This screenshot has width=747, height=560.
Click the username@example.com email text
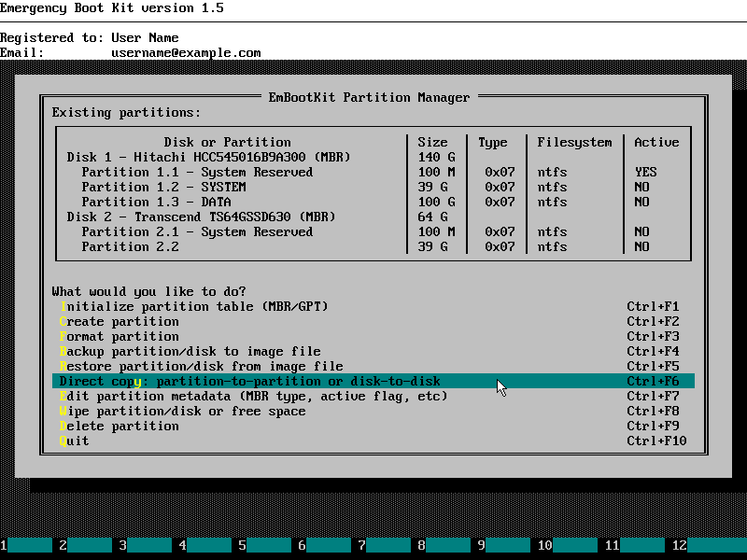pyautogui.click(x=186, y=53)
